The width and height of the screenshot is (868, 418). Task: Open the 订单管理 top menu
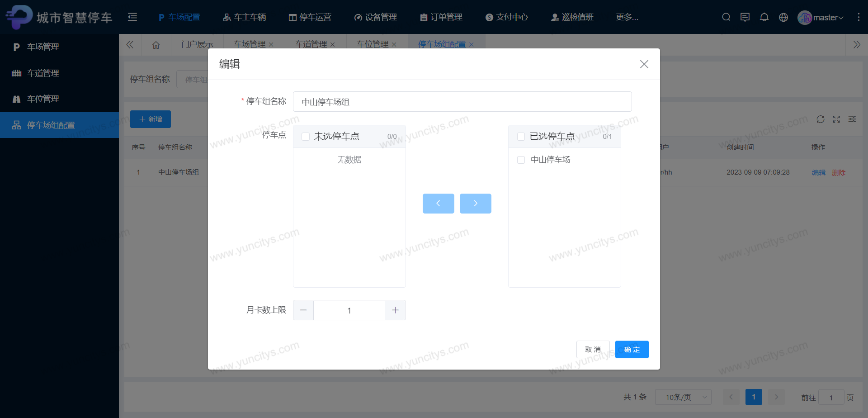click(x=441, y=17)
